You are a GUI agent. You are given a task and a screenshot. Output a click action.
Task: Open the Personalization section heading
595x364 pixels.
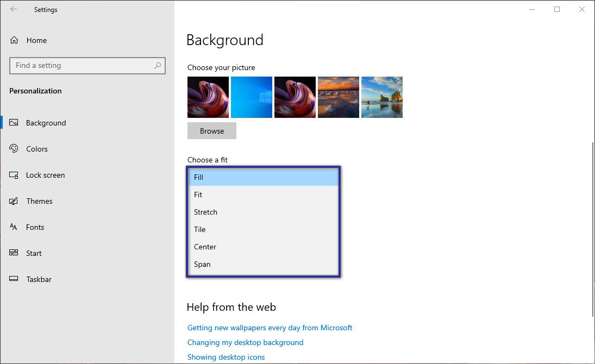[35, 91]
